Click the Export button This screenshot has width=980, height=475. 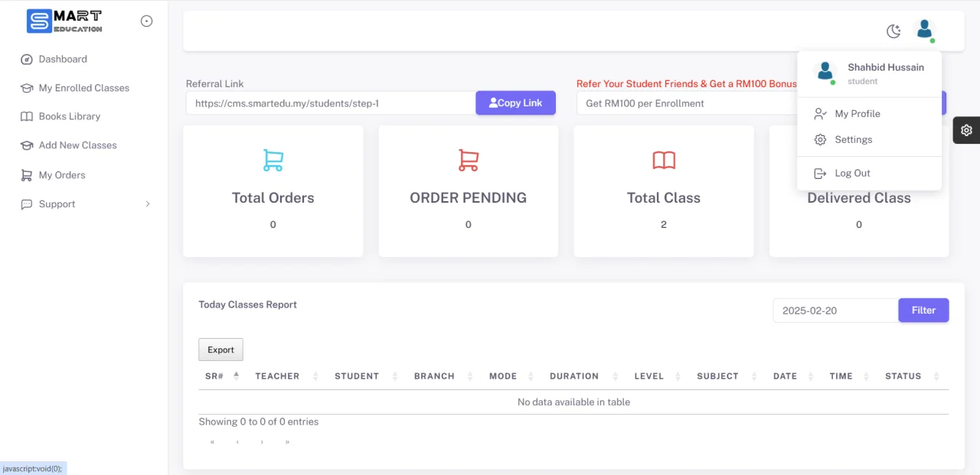pyautogui.click(x=220, y=350)
